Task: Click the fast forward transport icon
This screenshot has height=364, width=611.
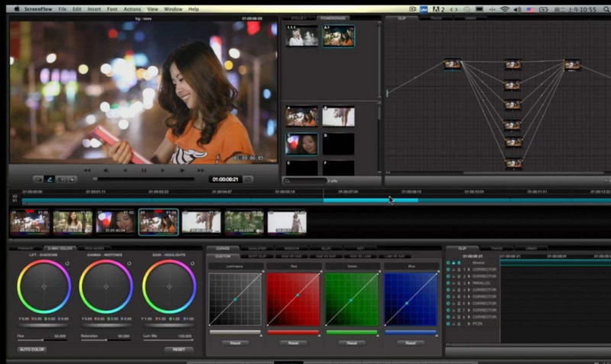Action: coord(199,170)
